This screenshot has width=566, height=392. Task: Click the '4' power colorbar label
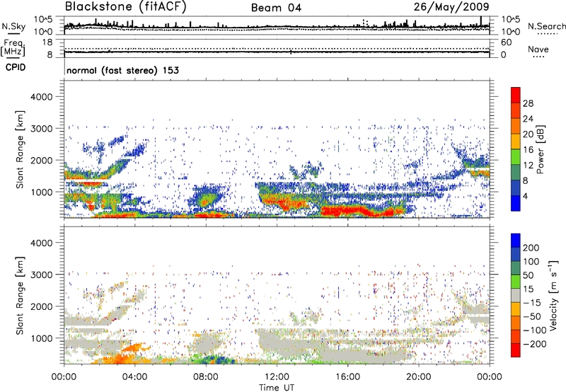[x=525, y=196]
